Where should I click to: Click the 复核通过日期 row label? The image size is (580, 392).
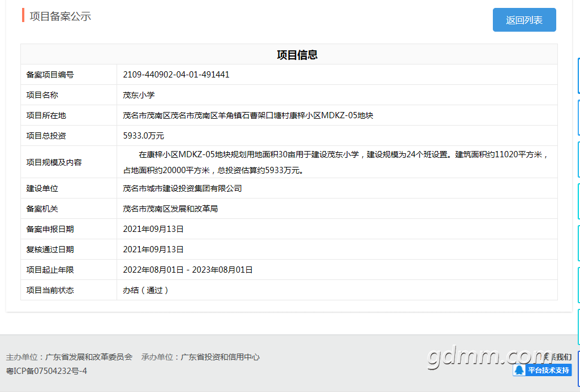click(50, 249)
